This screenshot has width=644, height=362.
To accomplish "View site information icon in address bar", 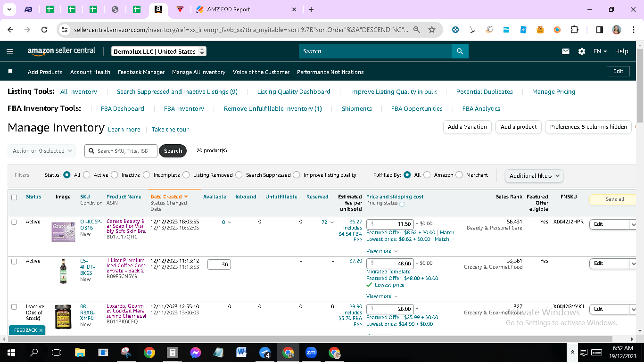I will (x=65, y=30).
